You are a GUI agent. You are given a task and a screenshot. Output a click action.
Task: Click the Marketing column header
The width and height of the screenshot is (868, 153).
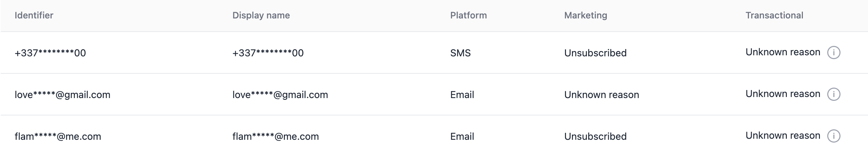586,15
